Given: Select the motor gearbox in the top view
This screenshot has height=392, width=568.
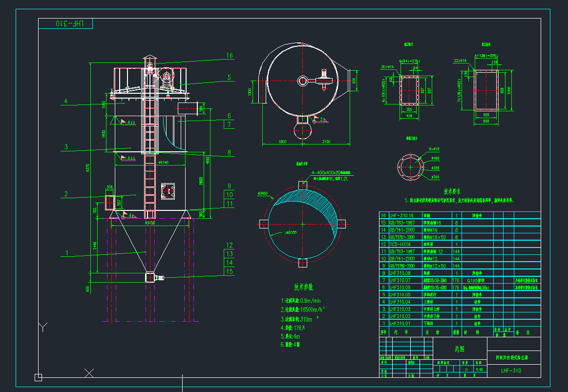Looking at the screenshot, I should coord(323,78).
